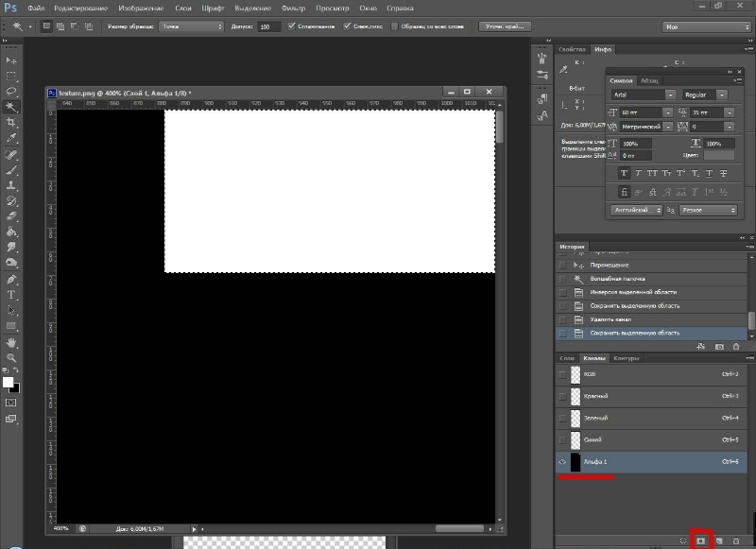Enable Образец со всех слоев checkbox

point(395,26)
